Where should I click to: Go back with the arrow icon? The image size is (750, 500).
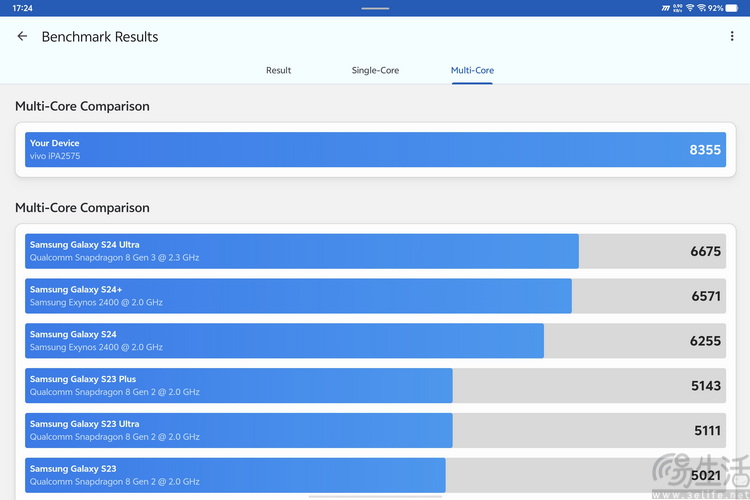pos(22,36)
